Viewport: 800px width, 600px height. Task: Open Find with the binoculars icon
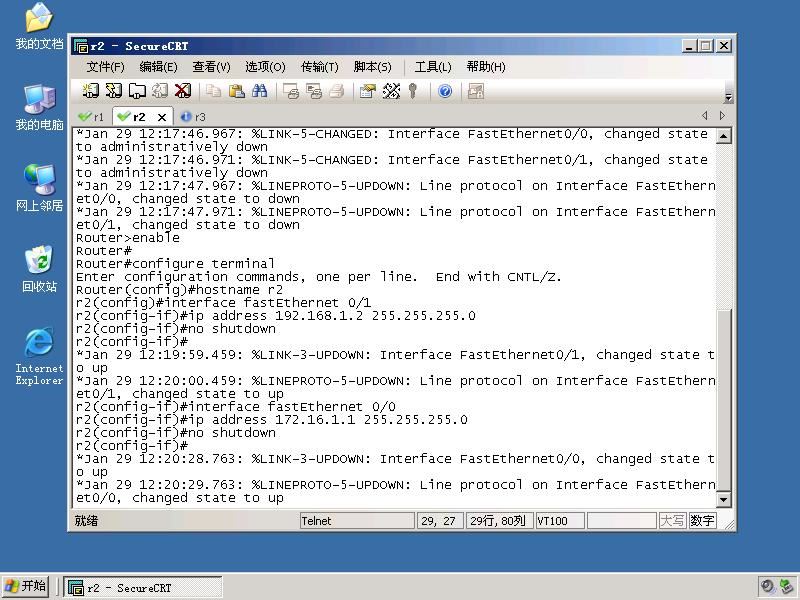260,91
